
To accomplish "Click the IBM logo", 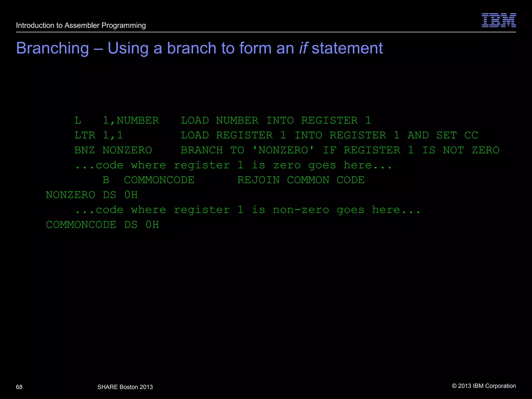I will click(499, 20).
